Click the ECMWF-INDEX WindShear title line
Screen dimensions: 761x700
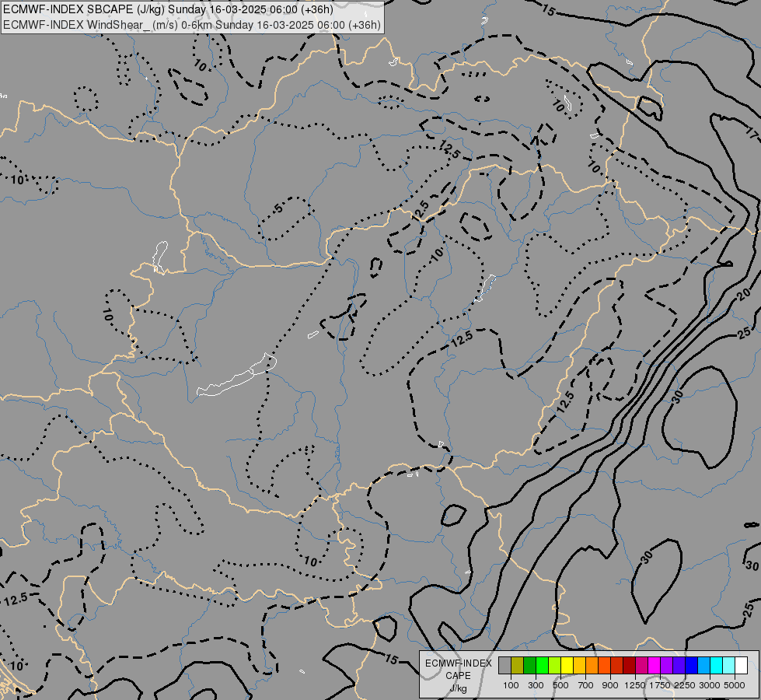click(192, 25)
